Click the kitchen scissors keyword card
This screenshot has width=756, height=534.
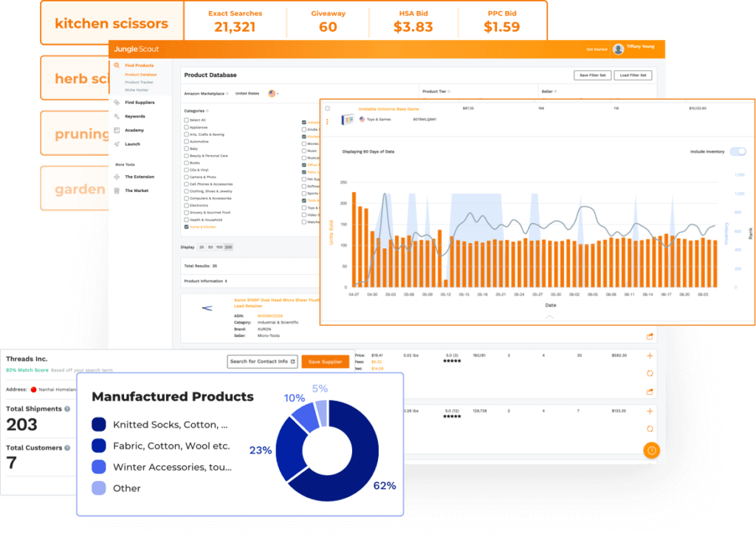112,23
